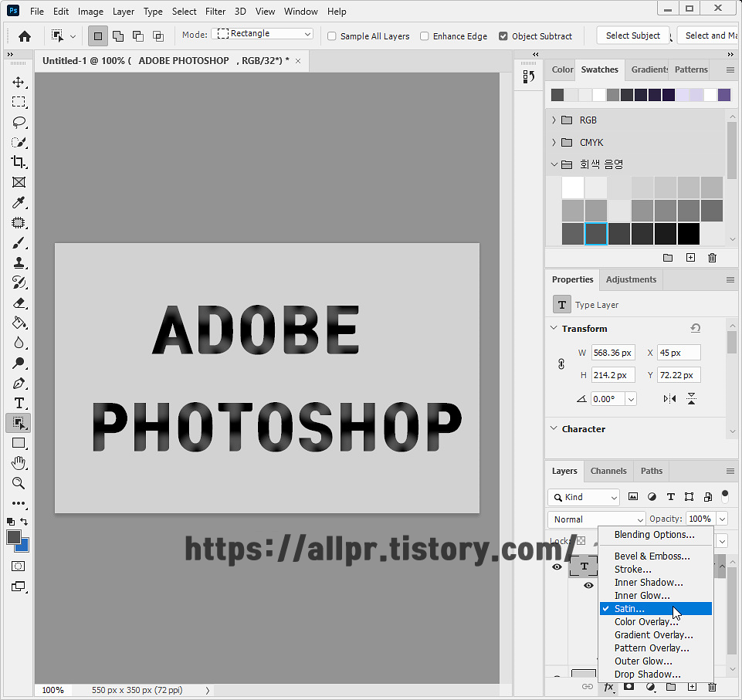Open the layer Kind filter dropdown

click(x=584, y=497)
